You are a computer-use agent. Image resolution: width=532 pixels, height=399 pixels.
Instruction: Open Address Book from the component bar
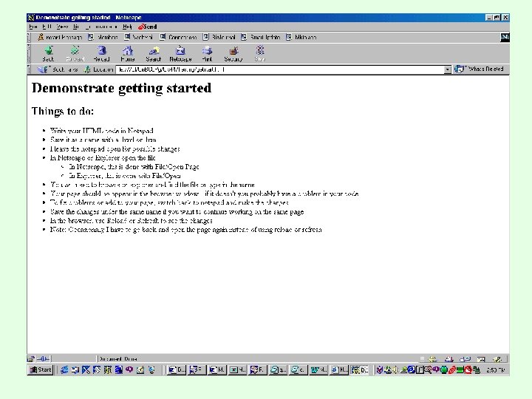[x=481, y=359]
